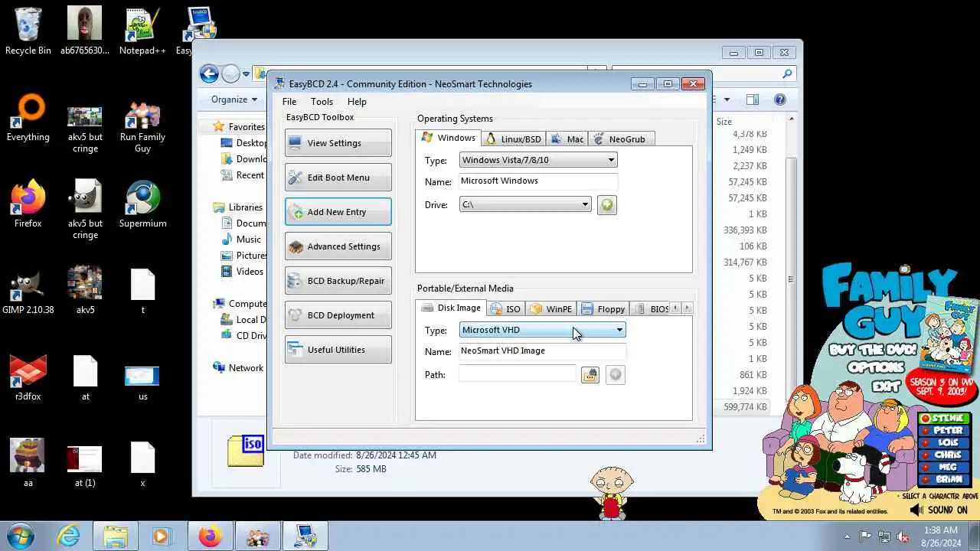Viewport: 980px width, 551px height.
Task: Open the Organize dropdown in Explorer
Action: (x=234, y=99)
